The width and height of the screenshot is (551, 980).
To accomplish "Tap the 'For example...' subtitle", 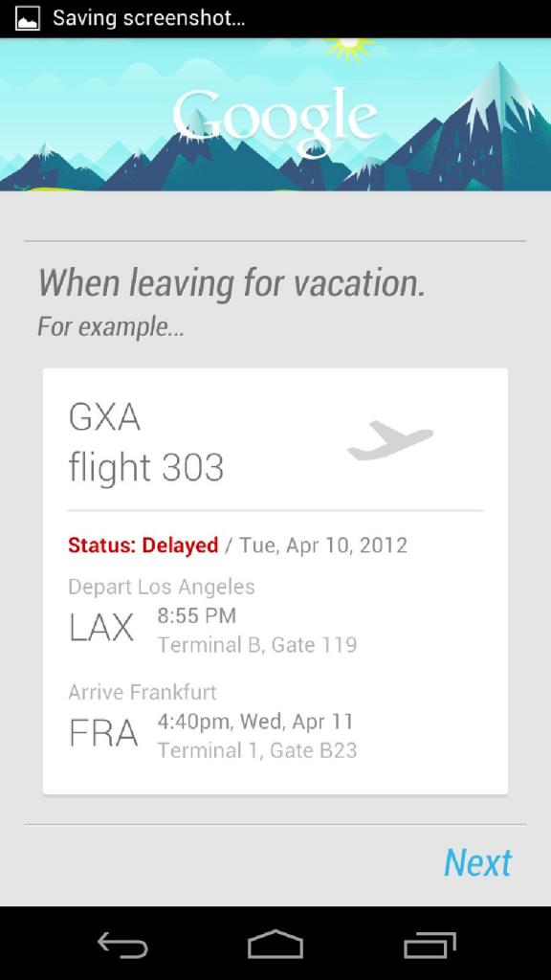I will 111,326.
